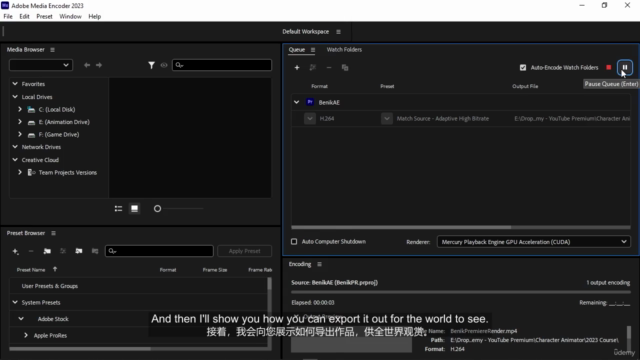Viewport: 640px width, 360px height.
Task: Open the Media Browser file type filter
Action: (151, 65)
